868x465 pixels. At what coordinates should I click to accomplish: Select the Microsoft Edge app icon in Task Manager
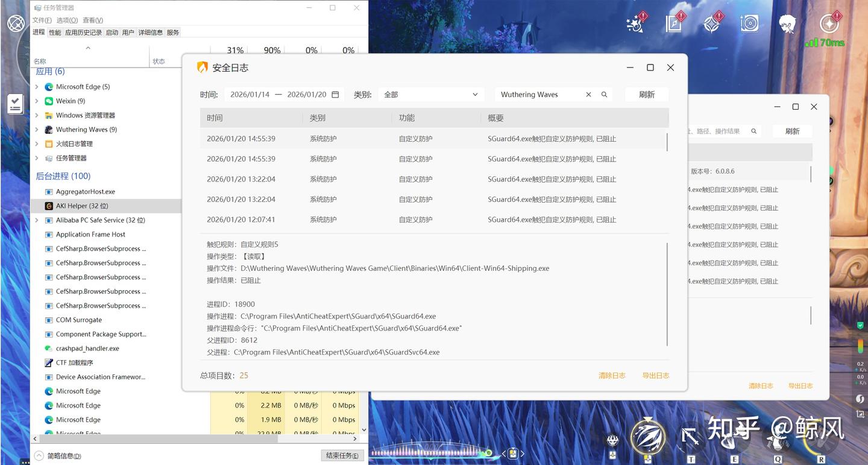[49, 87]
